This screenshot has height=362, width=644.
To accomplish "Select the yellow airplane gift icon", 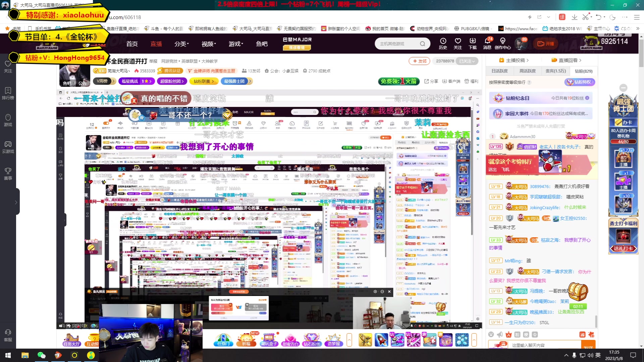I will (x=365, y=340).
